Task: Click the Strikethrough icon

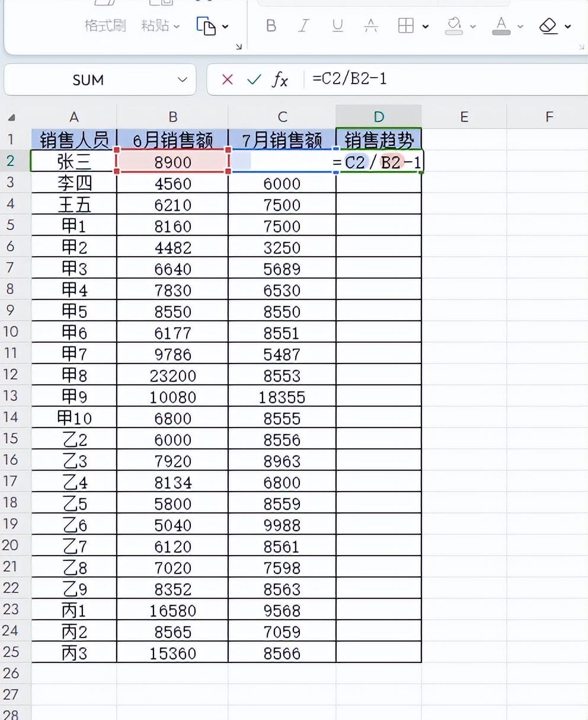Action: pos(371,26)
